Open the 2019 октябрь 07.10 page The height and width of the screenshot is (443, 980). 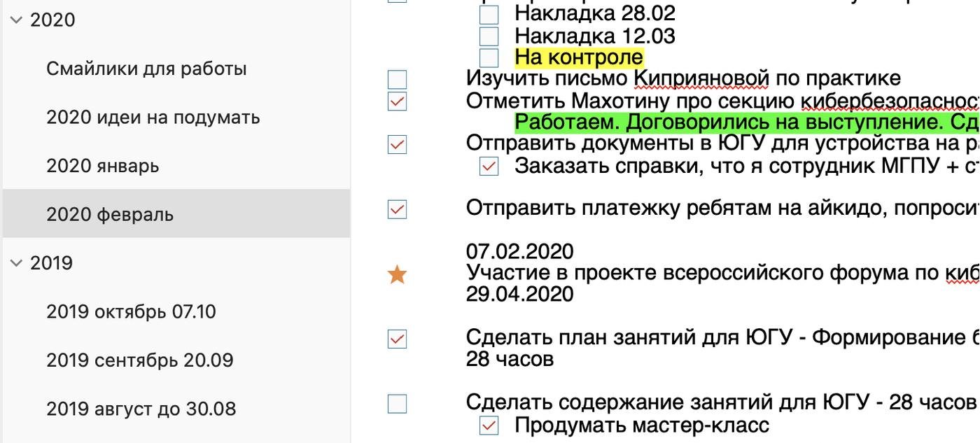tap(131, 312)
